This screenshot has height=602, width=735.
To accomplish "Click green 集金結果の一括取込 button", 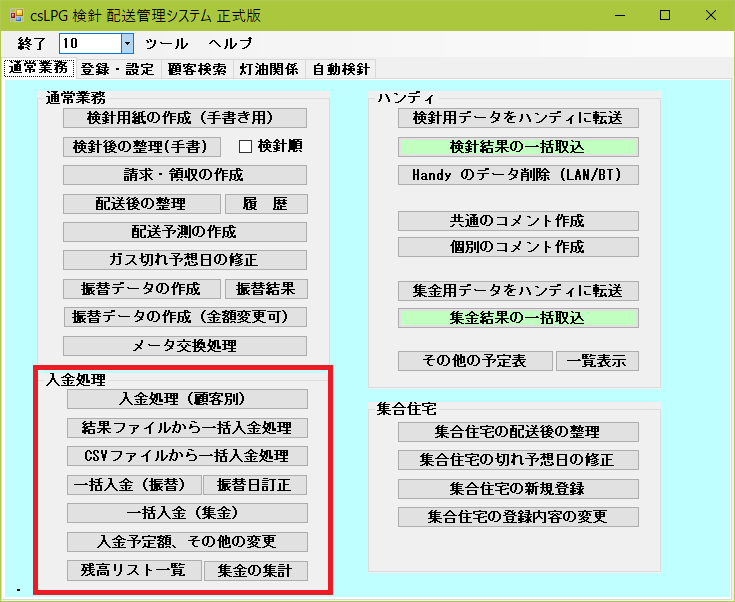I will tap(518, 318).
